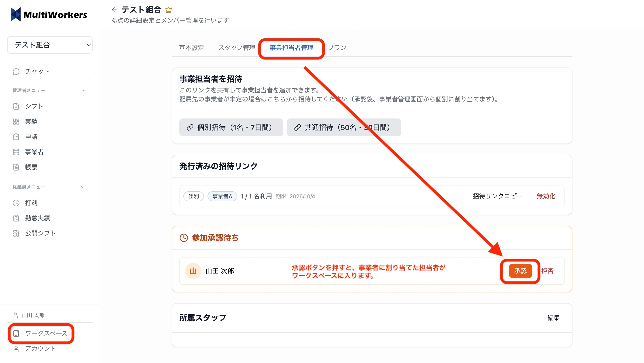Click the 期限: 2026/10/4 text

pos(295,196)
